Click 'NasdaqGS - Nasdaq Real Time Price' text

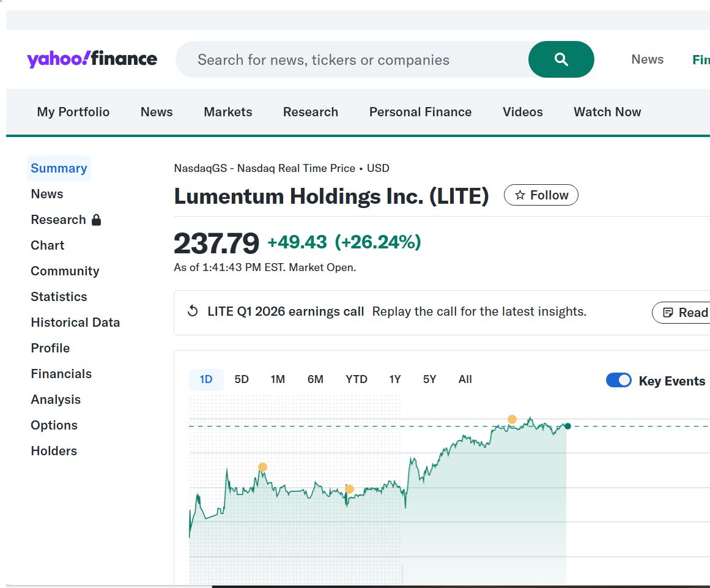pyautogui.click(x=264, y=168)
